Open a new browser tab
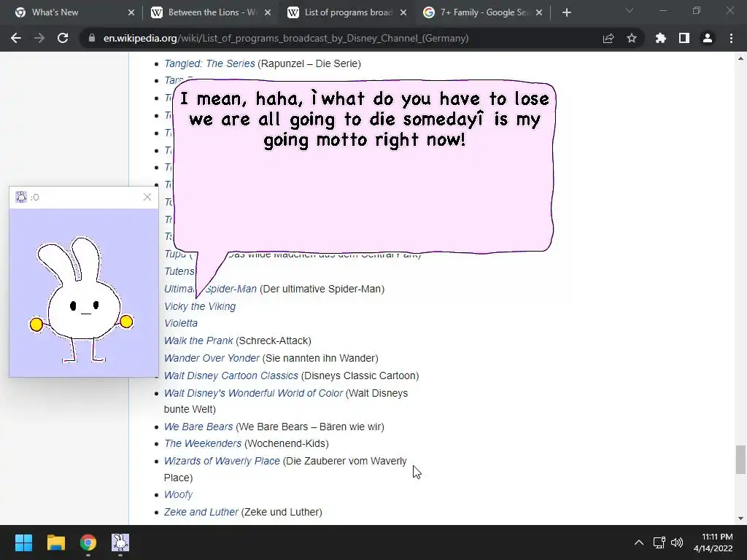The image size is (747, 560). pos(566,12)
